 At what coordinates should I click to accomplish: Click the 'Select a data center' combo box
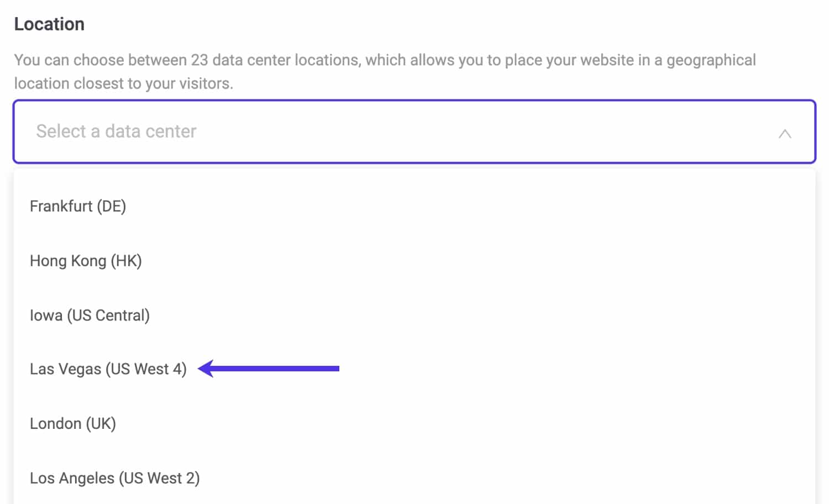414,132
